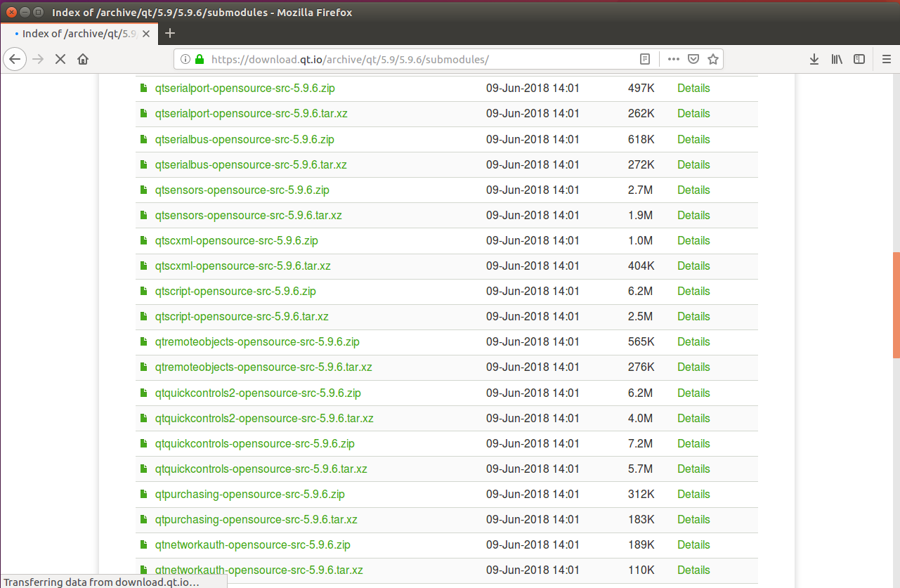
Task: Open the Library bookmarks icon
Action: point(837,60)
